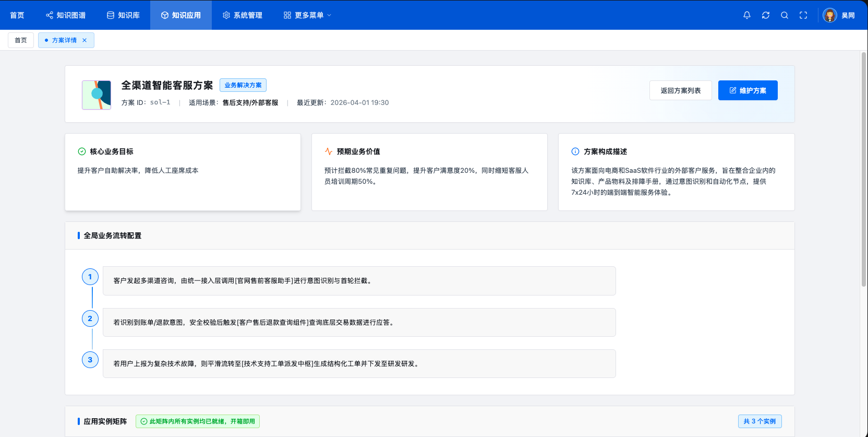Click the user avatar picture
This screenshot has height=437, width=868.
point(830,15)
